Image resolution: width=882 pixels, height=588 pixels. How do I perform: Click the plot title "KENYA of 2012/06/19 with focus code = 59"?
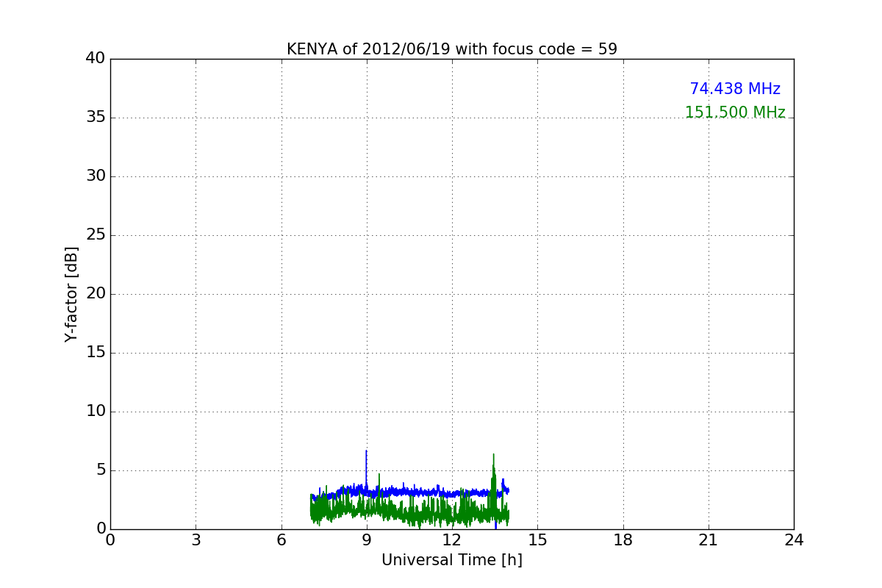pos(452,49)
